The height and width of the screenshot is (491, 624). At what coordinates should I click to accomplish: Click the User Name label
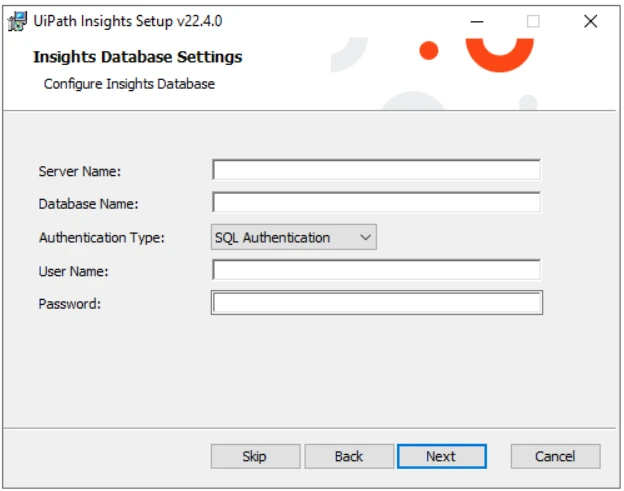click(x=73, y=271)
